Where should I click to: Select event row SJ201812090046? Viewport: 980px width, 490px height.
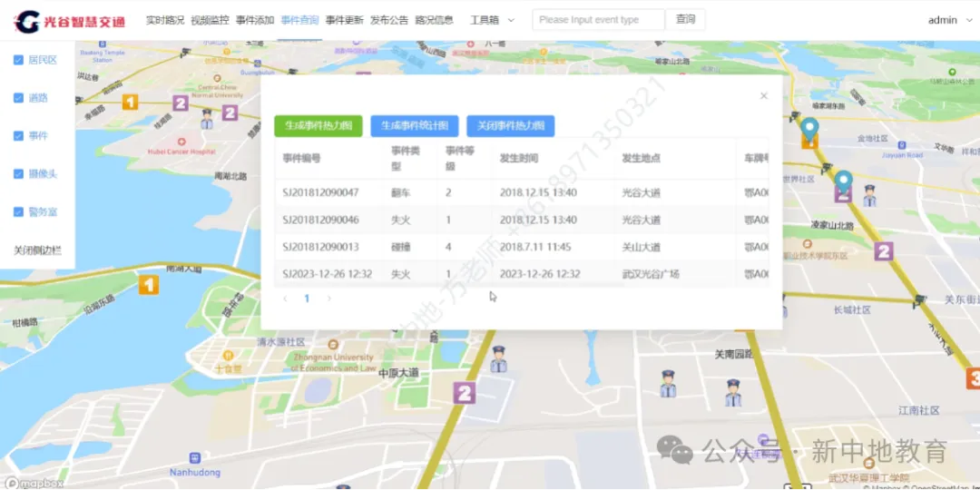pos(522,220)
